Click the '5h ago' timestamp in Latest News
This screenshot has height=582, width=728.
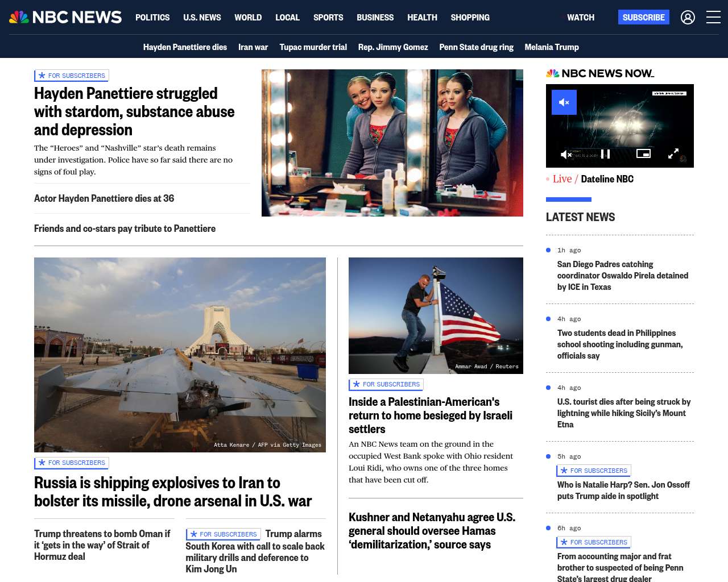[x=569, y=456]
